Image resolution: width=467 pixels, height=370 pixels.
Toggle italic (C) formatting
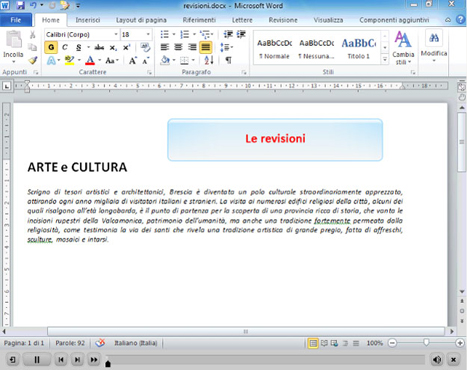(x=65, y=47)
